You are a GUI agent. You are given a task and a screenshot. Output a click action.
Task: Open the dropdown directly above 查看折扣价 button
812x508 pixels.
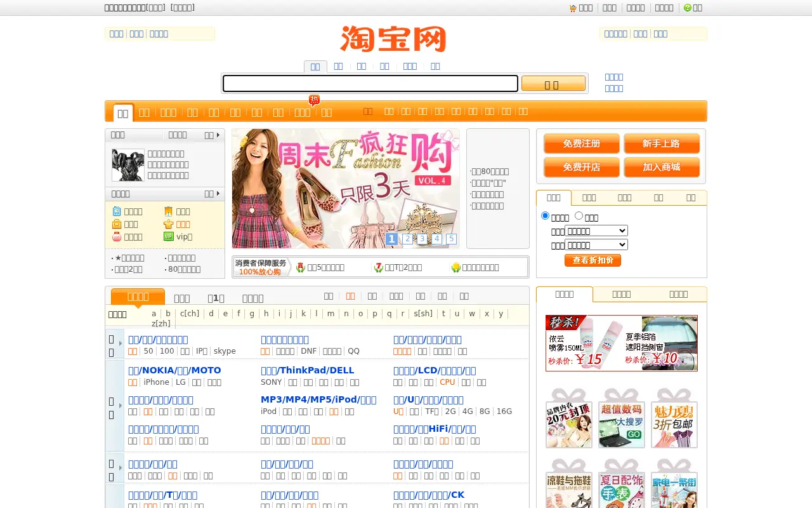point(596,244)
